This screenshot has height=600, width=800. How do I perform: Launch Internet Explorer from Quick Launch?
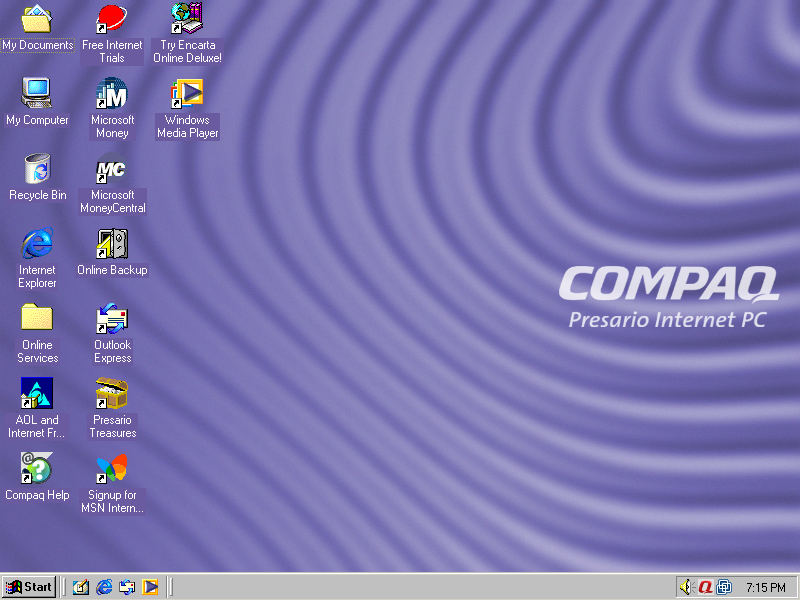[104, 587]
